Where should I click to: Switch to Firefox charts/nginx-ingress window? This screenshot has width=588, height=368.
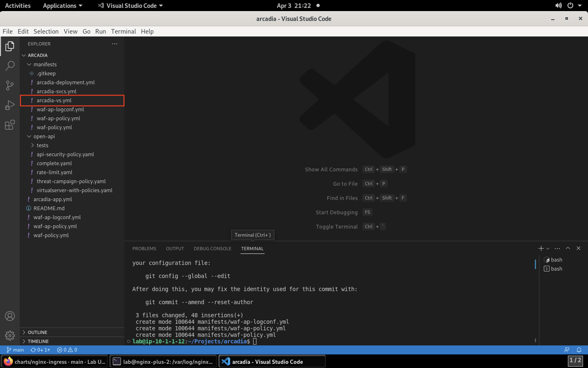pyautogui.click(x=55, y=361)
